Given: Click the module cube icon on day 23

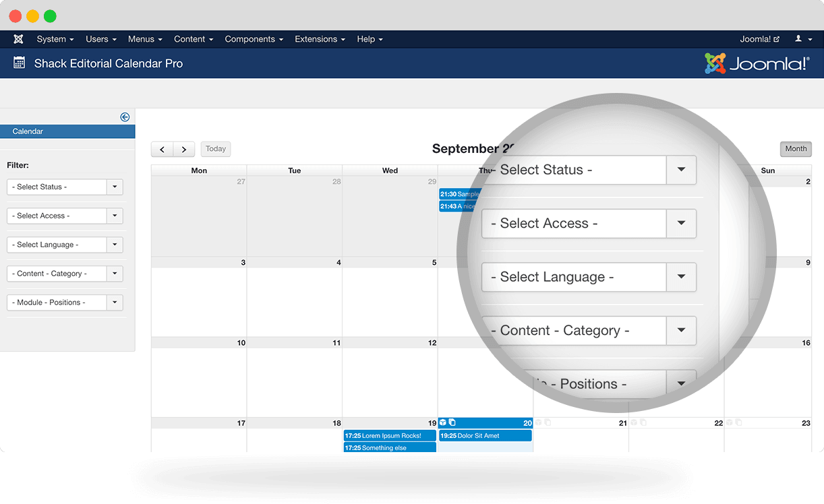Looking at the screenshot, I should tap(730, 422).
